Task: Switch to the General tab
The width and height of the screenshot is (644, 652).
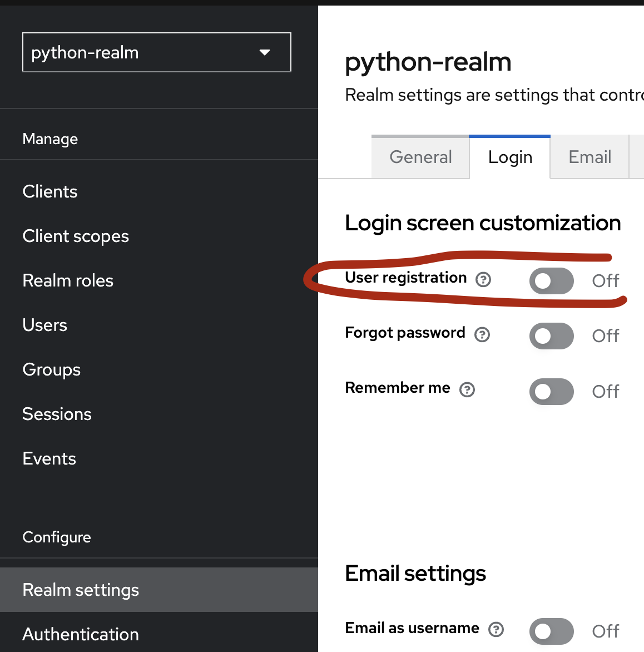Action: tap(420, 157)
